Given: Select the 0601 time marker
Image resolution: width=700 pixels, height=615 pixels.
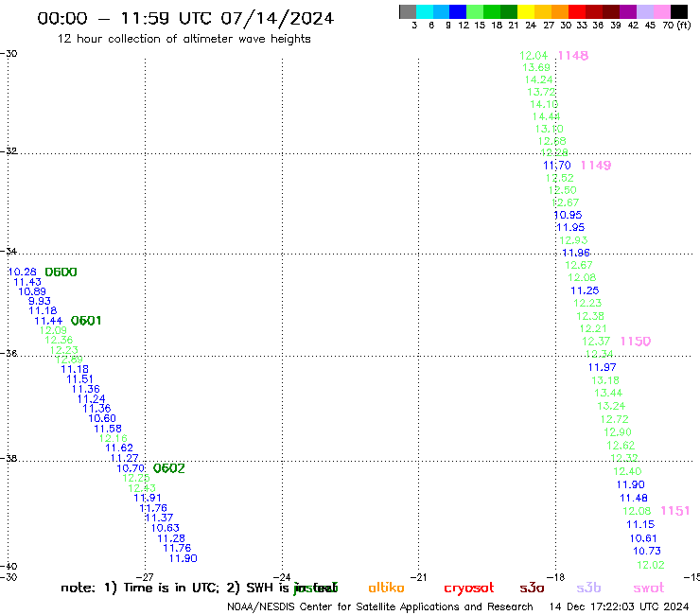Looking at the screenshot, I should (86, 321).
